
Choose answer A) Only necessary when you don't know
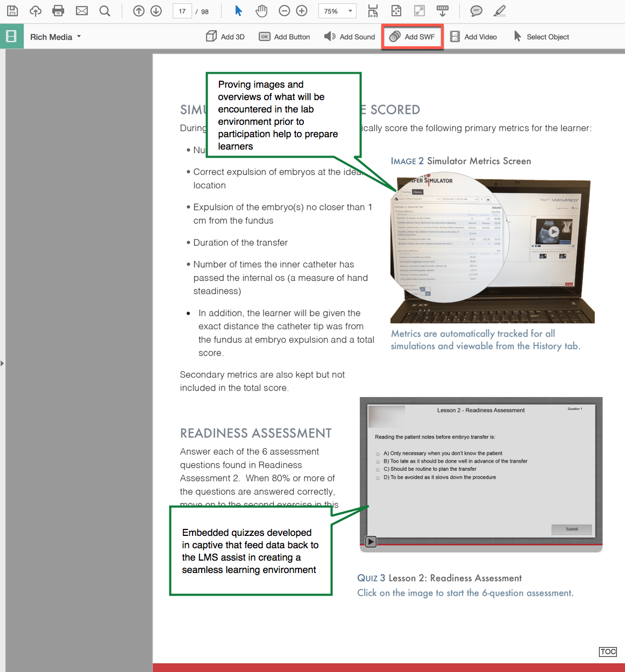pyautogui.click(x=377, y=453)
